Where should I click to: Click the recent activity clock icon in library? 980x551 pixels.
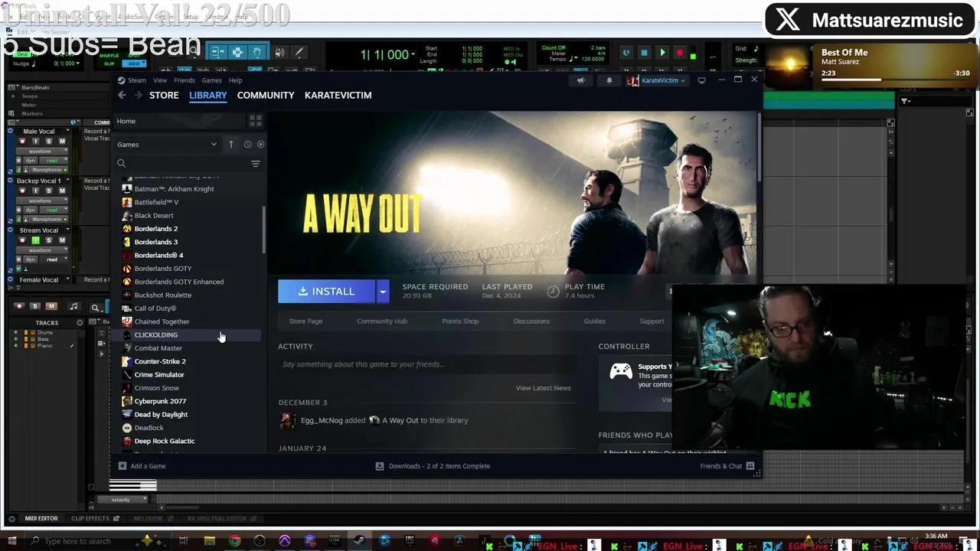247,144
